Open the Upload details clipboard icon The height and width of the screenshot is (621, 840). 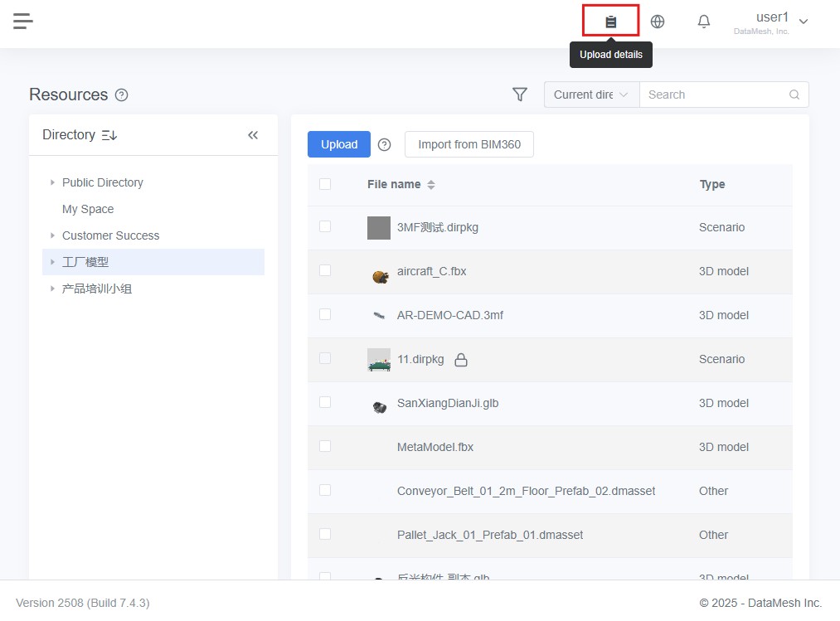[x=610, y=22]
